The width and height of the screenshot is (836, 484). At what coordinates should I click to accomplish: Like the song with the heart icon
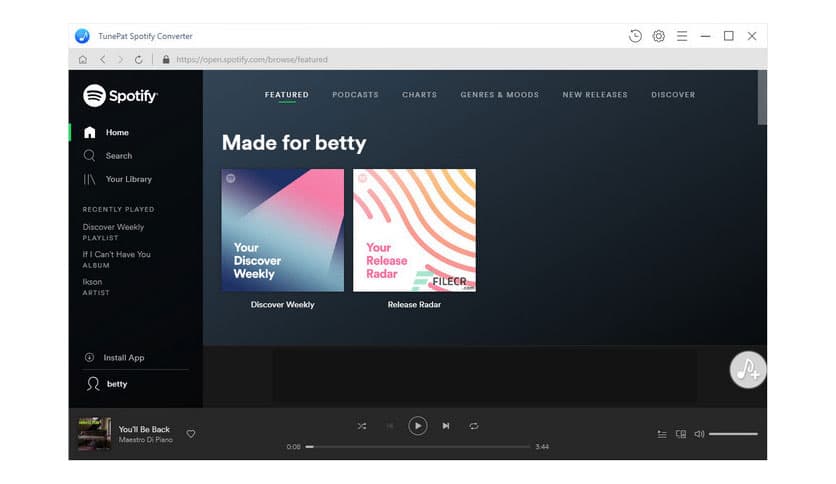click(191, 434)
